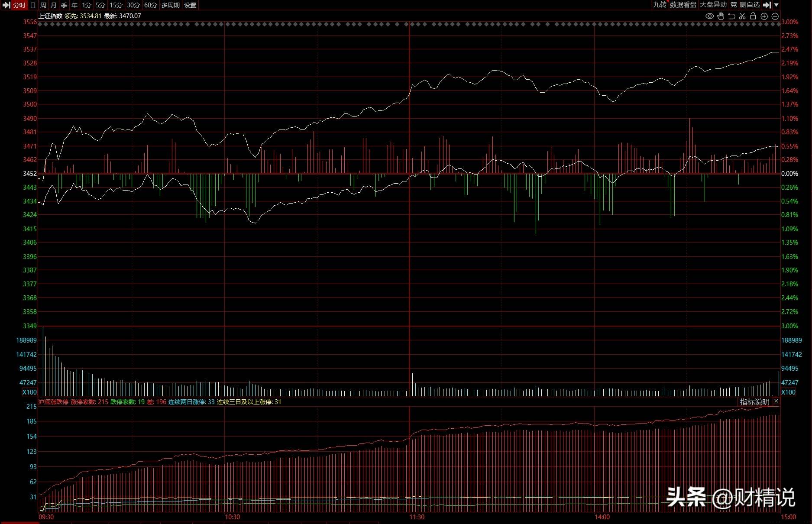This screenshot has height=524, width=812.
Task: Click the collapse-panel arrow icon at top left
Action: tap(6, 5)
